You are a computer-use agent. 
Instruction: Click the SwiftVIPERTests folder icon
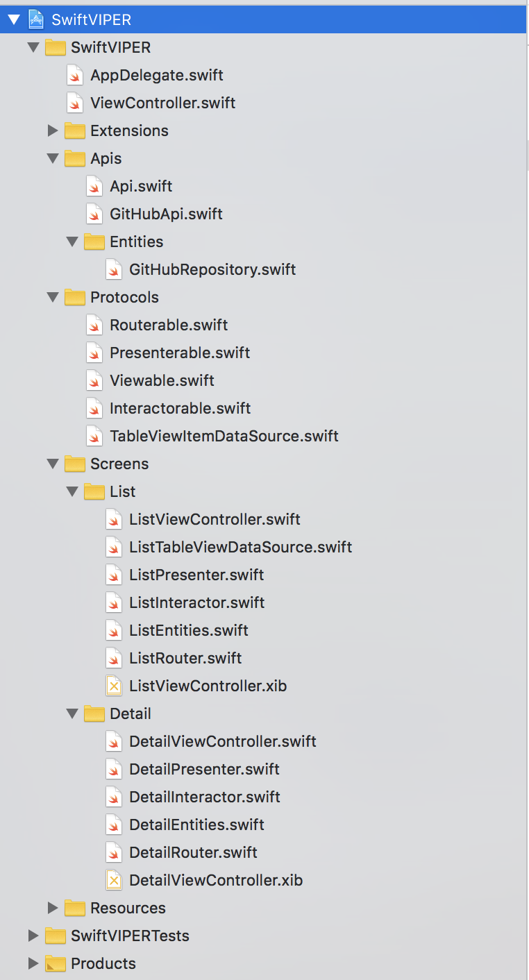click(x=55, y=936)
